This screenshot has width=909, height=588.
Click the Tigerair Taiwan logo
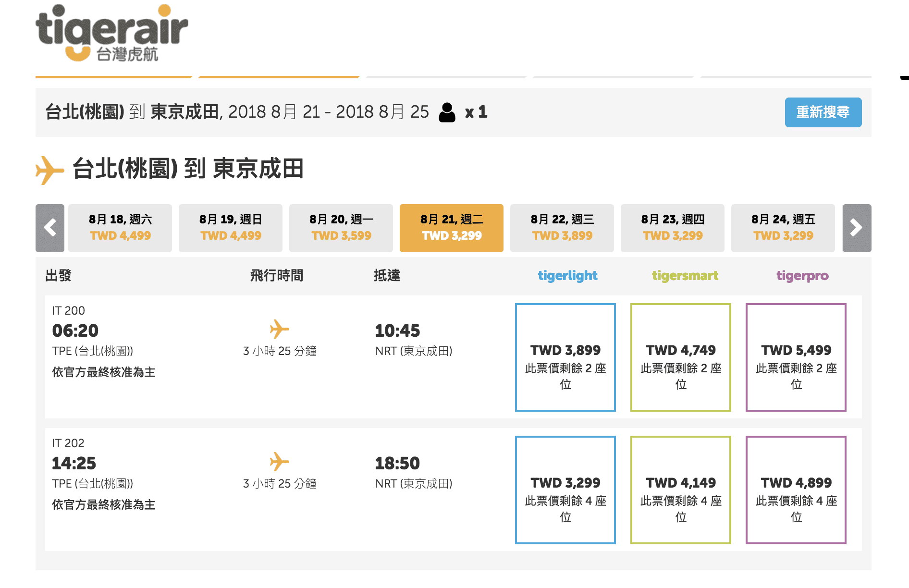pyautogui.click(x=111, y=33)
